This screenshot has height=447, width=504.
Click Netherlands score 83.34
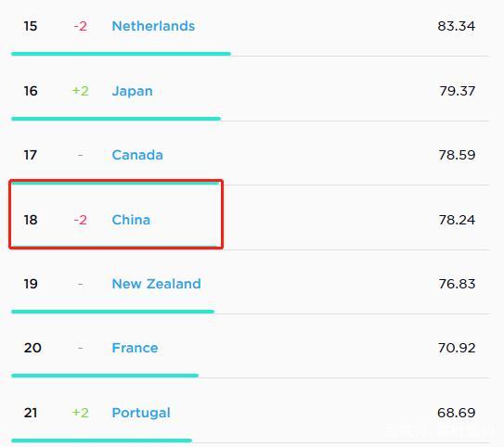click(x=456, y=26)
